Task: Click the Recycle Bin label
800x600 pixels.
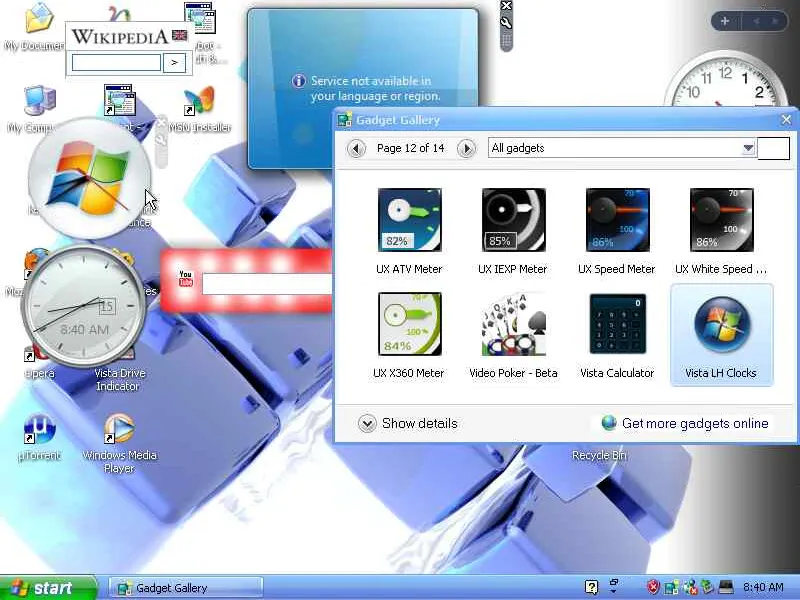Action: [599, 455]
